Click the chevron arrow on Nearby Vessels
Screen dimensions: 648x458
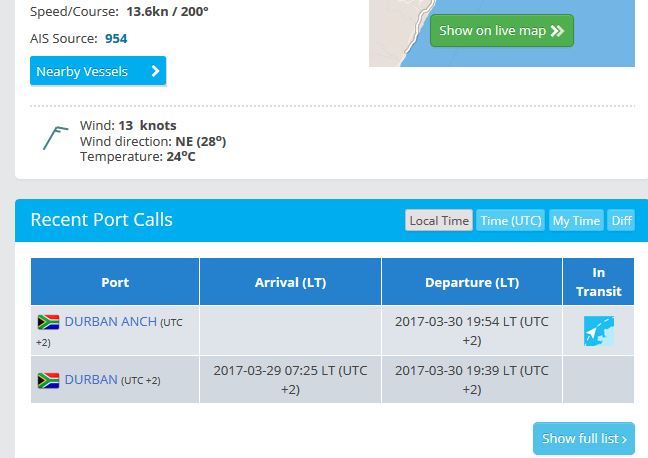coord(155,71)
